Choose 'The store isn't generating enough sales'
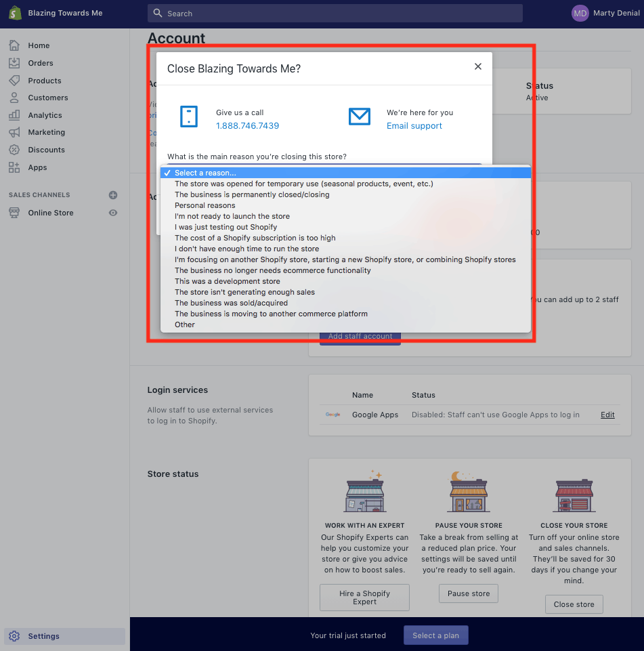The width and height of the screenshot is (644, 651). pos(345,292)
